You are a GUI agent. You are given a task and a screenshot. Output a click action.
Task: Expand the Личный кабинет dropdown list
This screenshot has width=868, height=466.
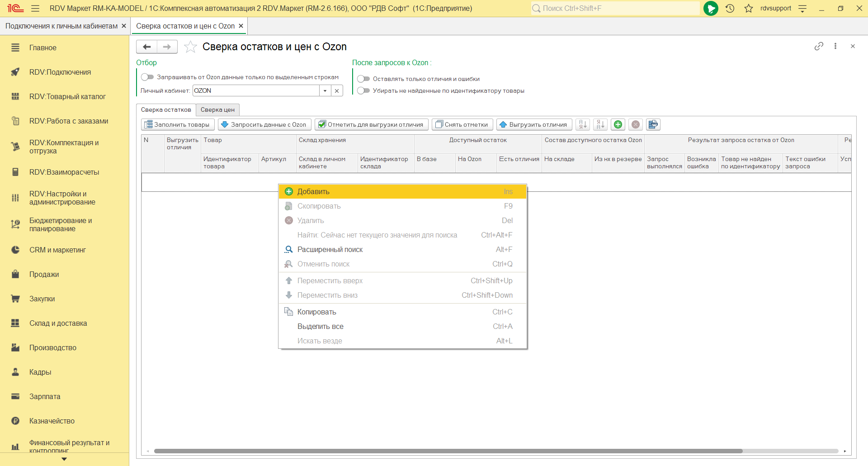[325, 90]
